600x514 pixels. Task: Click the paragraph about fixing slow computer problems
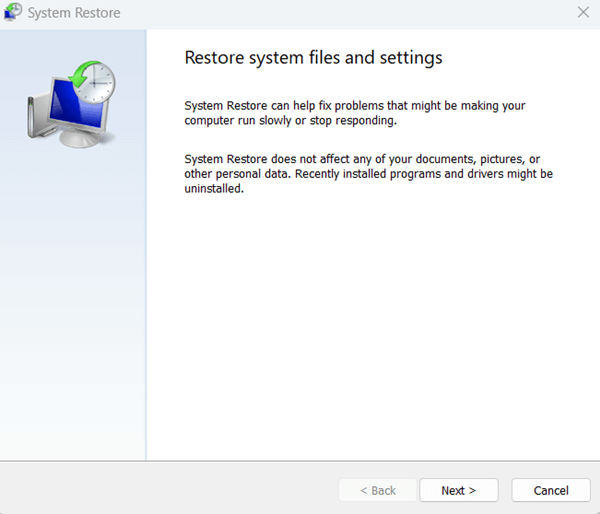[355, 112]
